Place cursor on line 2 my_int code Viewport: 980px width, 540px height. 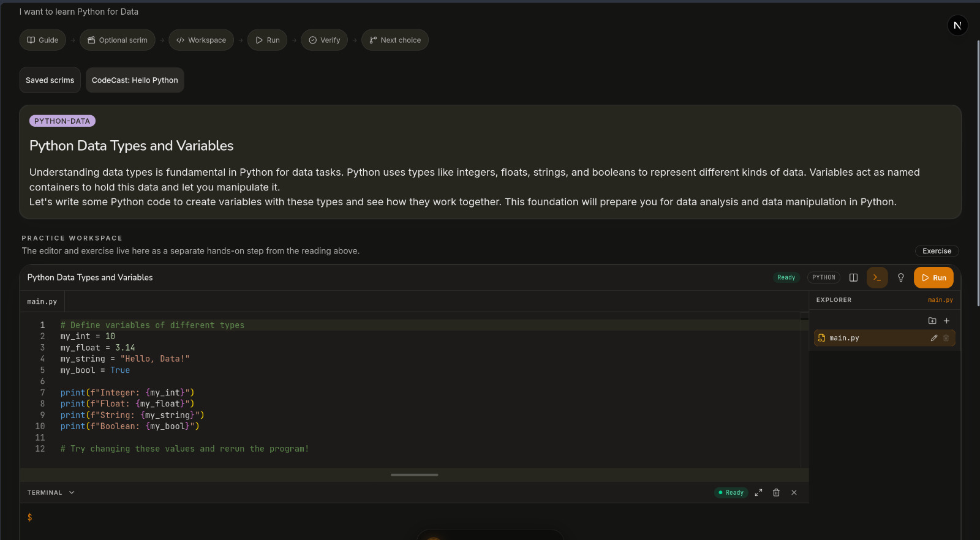(x=88, y=337)
